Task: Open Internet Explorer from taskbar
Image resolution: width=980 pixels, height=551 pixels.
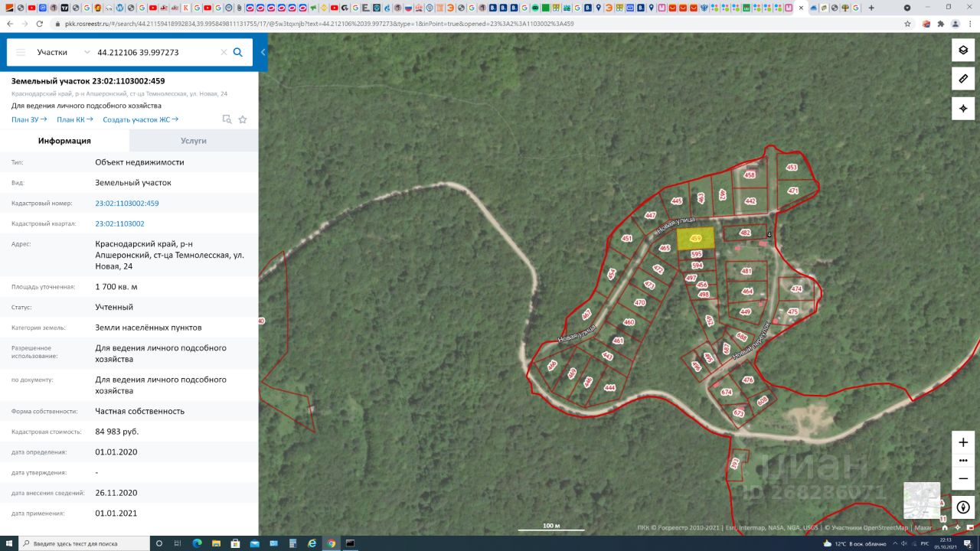Action: [312, 543]
